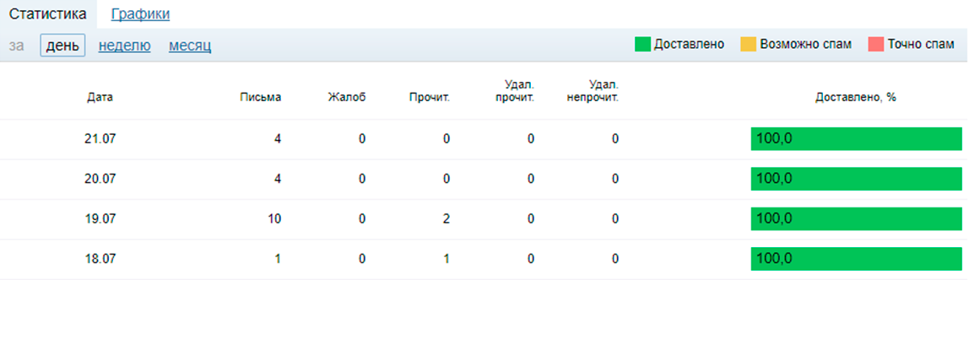
Task: Click the Удал. непрочит. column header
Action: coord(593,90)
